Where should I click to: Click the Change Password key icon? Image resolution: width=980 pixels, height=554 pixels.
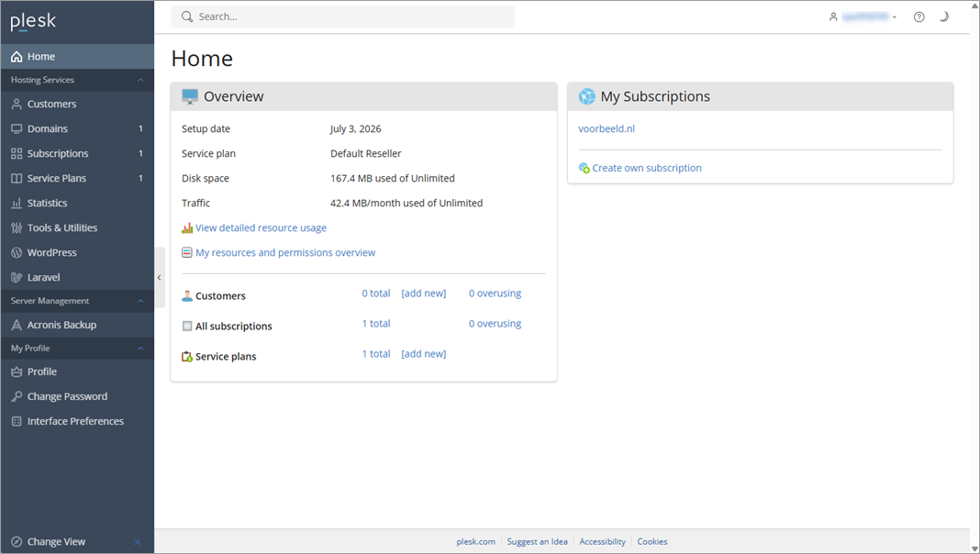(17, 396)
